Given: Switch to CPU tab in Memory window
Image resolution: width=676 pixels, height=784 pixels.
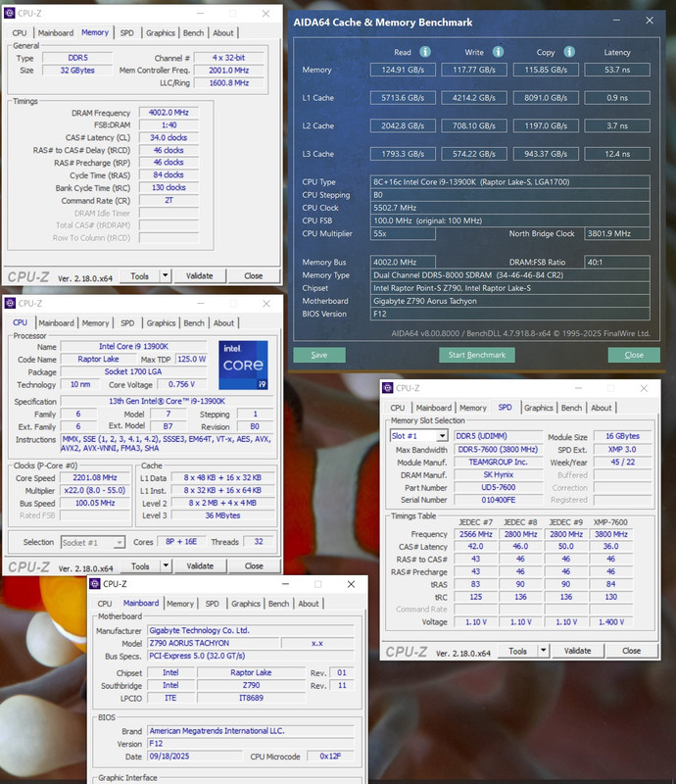Looking at the screenshot, I should click(20, 33).
